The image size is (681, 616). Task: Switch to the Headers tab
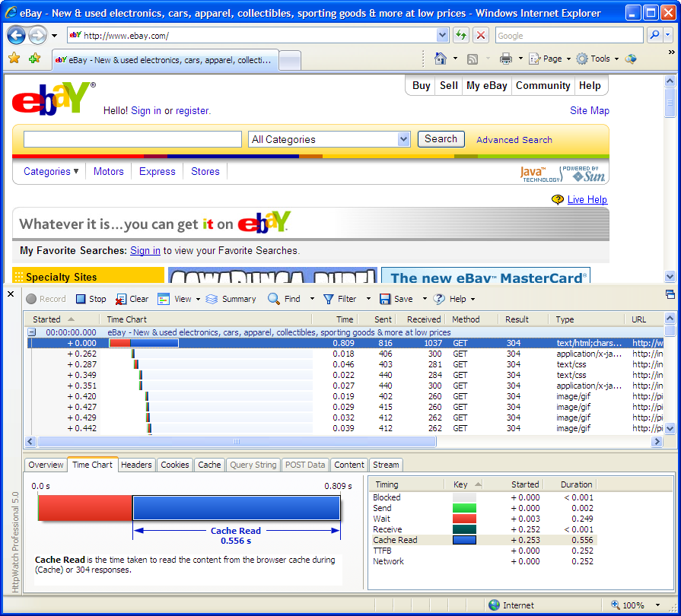(136, 465)
